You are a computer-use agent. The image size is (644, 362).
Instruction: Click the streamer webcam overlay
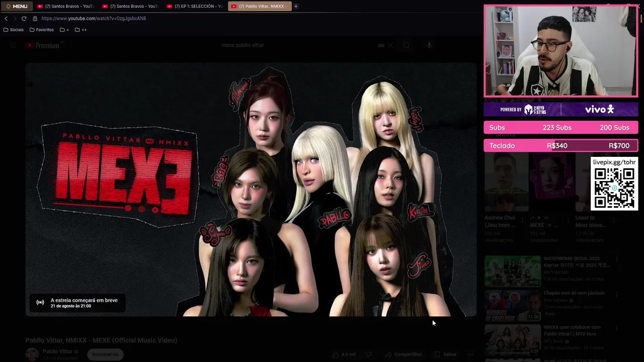[x=561, y=51]
